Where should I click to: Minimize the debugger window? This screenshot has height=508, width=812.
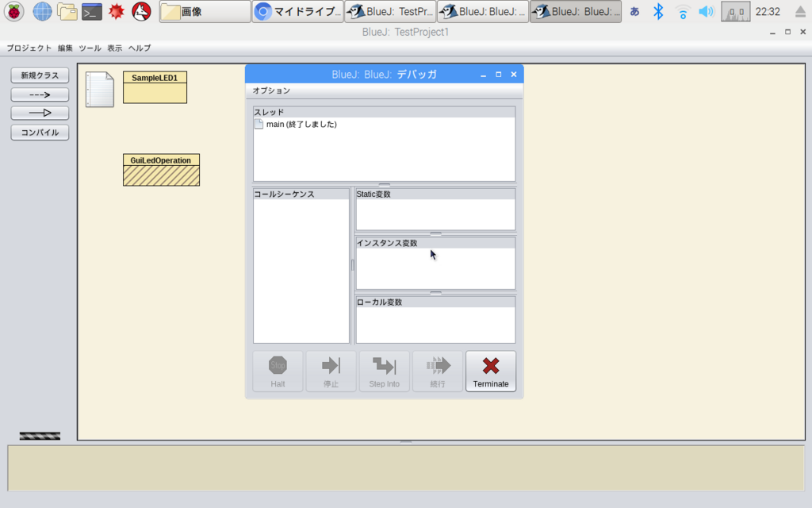483,75
